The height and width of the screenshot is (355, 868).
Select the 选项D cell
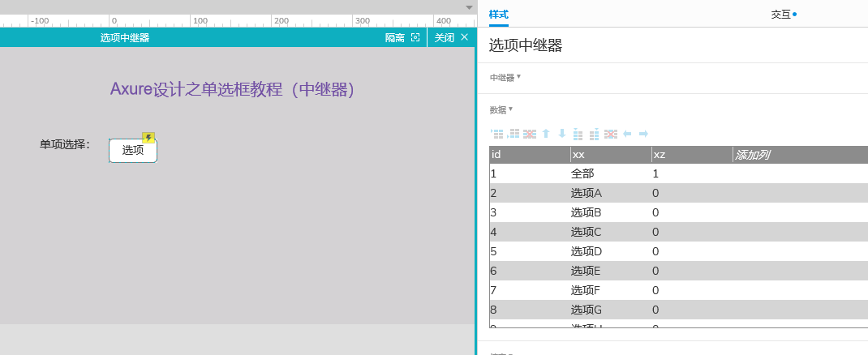(611, 251)
